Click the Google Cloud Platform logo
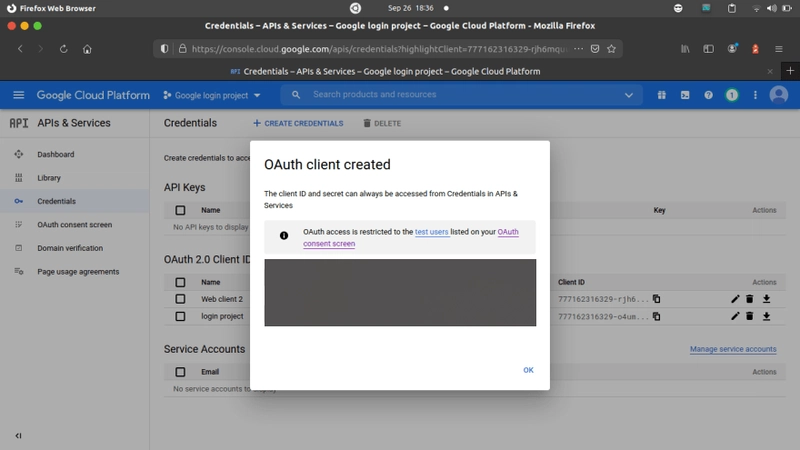 click(93, 95)
